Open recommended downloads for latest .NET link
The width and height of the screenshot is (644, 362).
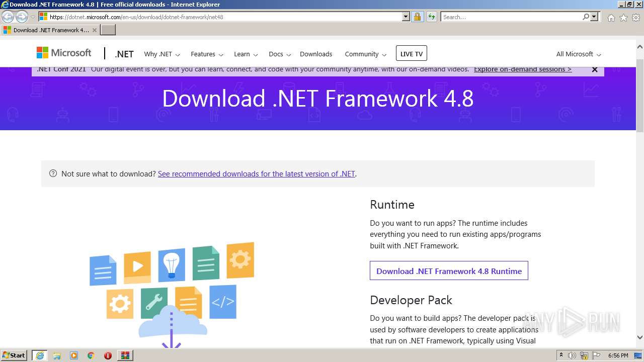257,174
